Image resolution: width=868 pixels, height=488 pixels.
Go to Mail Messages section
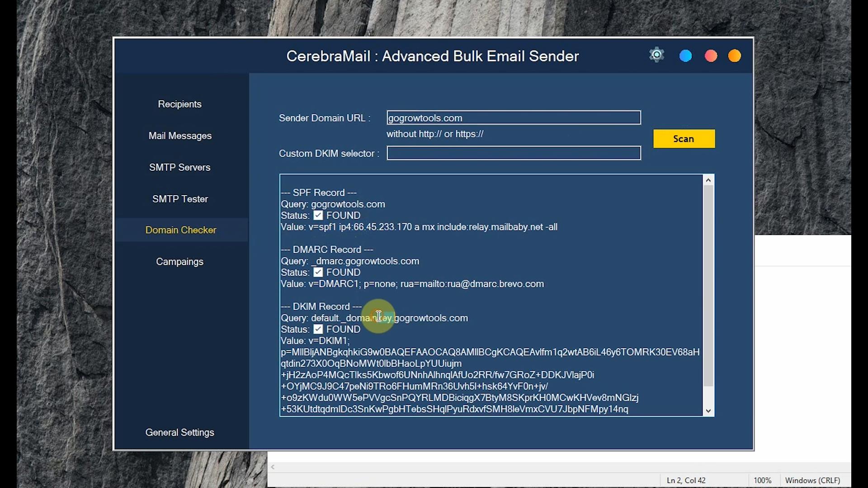(180, 136)
